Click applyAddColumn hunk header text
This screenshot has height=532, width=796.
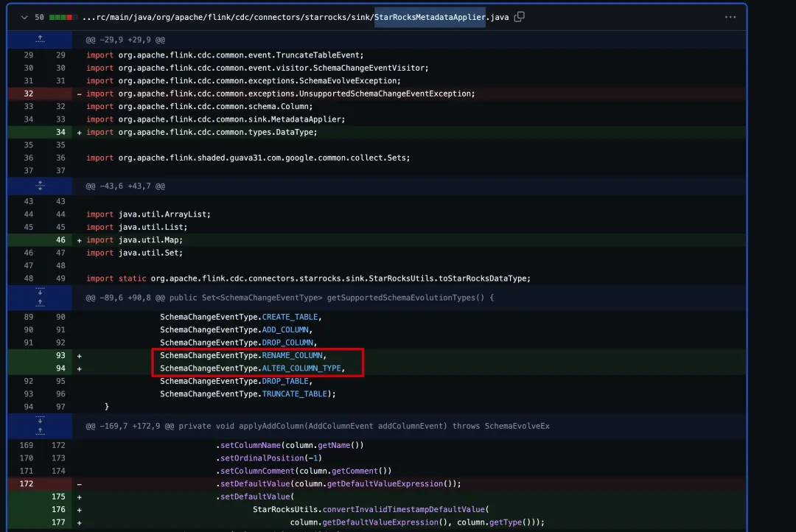point(318,426)
